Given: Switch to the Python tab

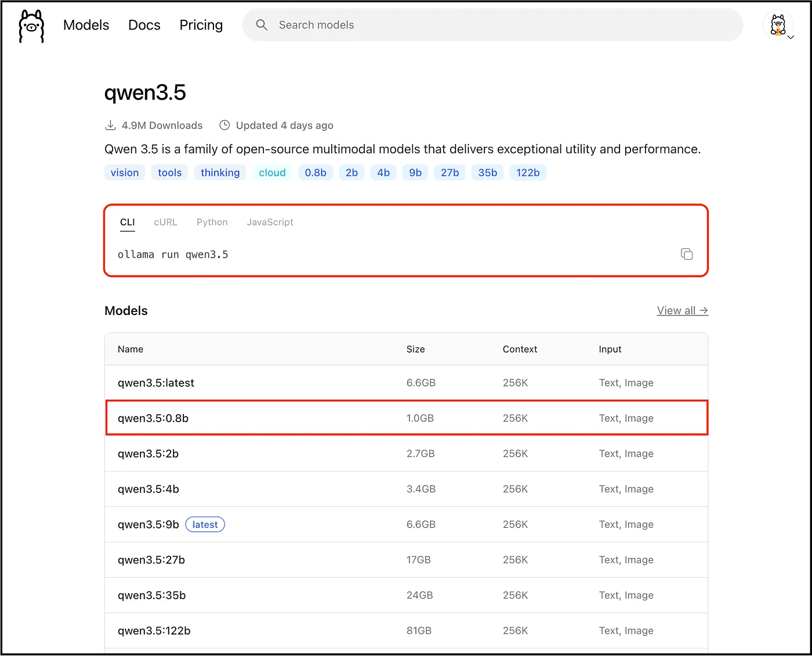Looking at the screenshot, I should click(212, 222).
